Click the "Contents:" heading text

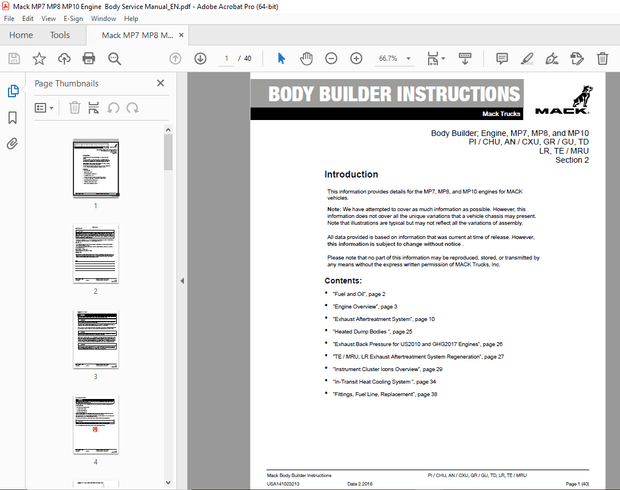tap(343, 281)
